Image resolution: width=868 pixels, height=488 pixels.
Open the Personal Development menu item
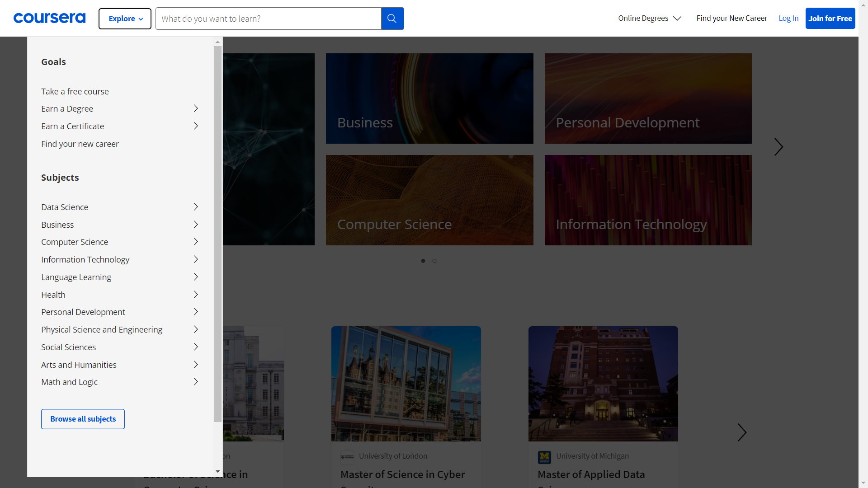120,312
